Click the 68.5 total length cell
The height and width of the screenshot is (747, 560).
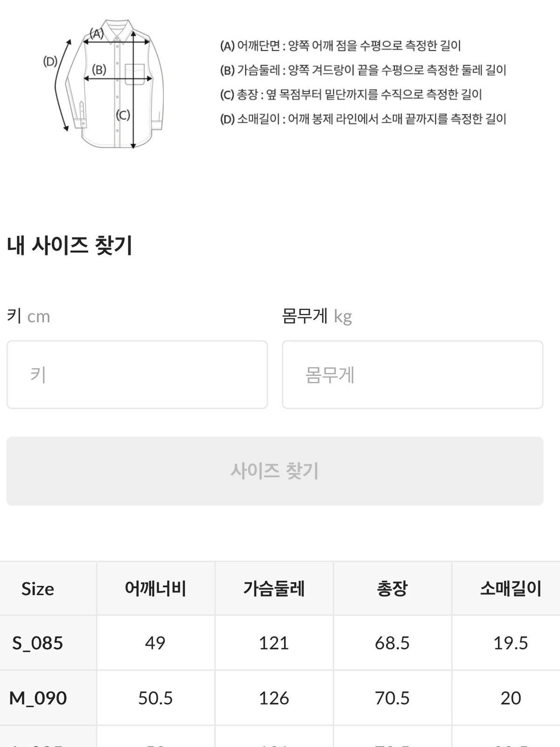click(x=392, y=643)
